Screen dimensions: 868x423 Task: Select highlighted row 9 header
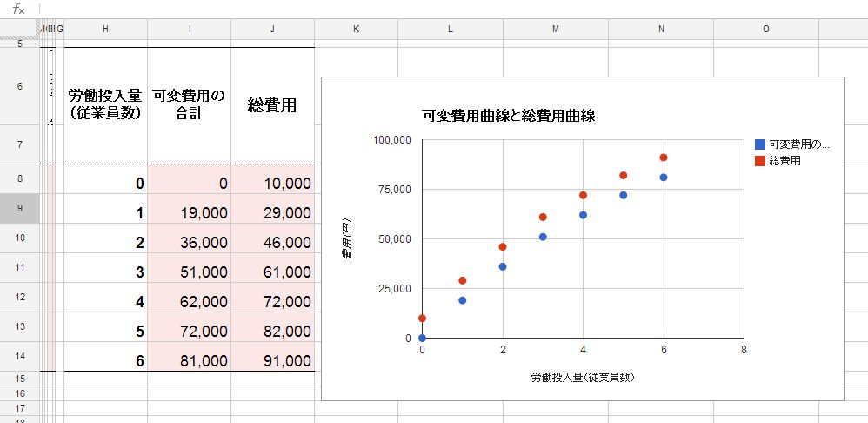click(20, 209)
